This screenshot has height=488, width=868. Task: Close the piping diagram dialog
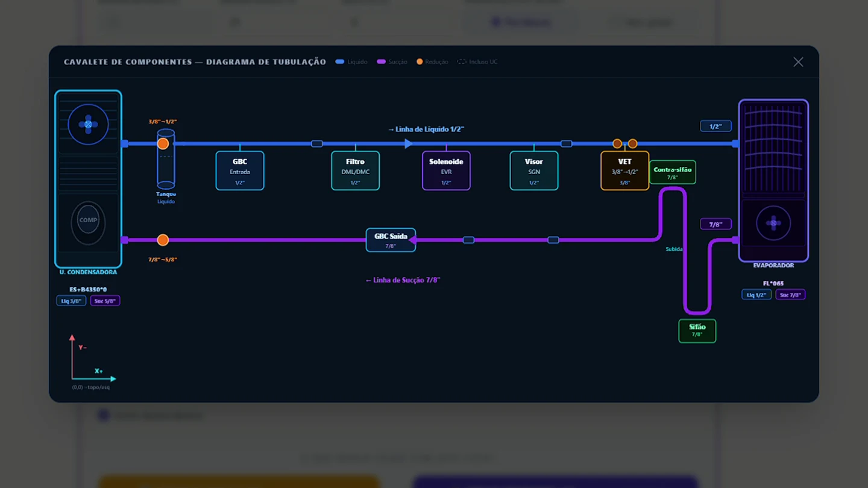(798, 62)
